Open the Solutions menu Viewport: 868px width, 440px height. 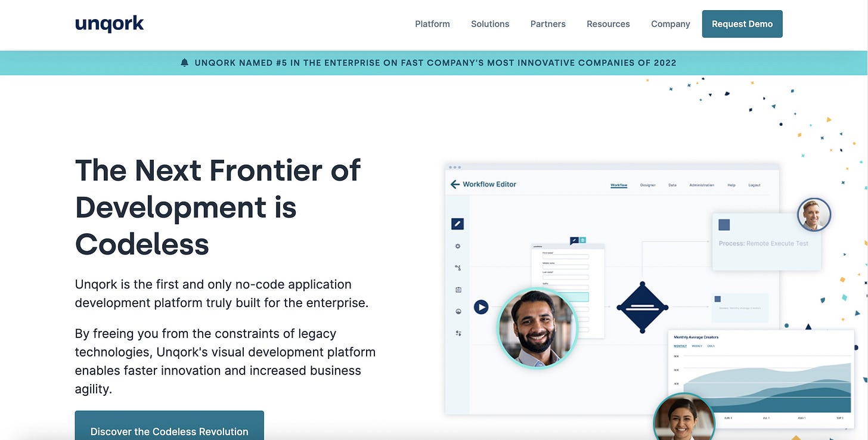point(490,24)
